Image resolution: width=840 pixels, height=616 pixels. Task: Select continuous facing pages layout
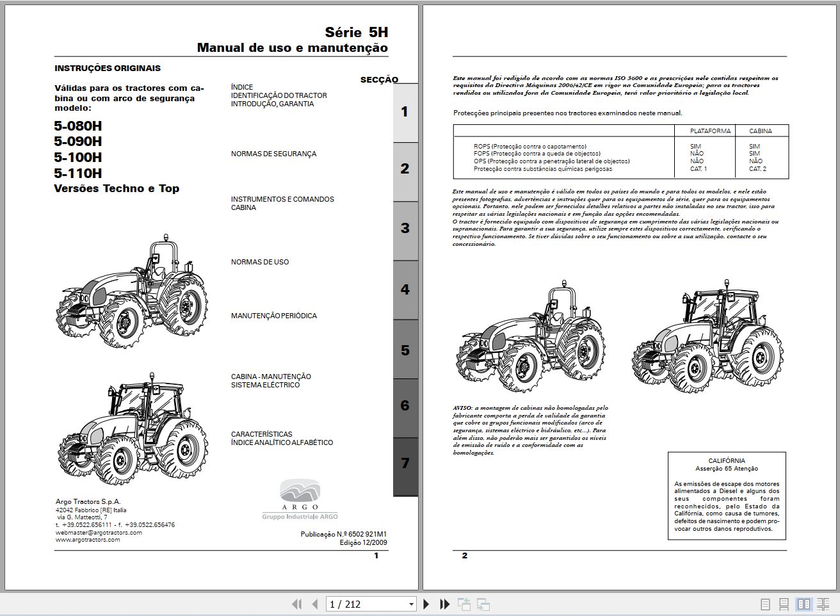pyautogui.click(x=823, y=604)
